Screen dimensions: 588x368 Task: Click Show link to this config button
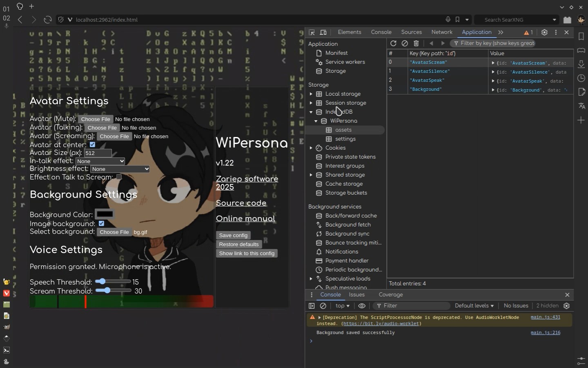click(x=247, y=254)
